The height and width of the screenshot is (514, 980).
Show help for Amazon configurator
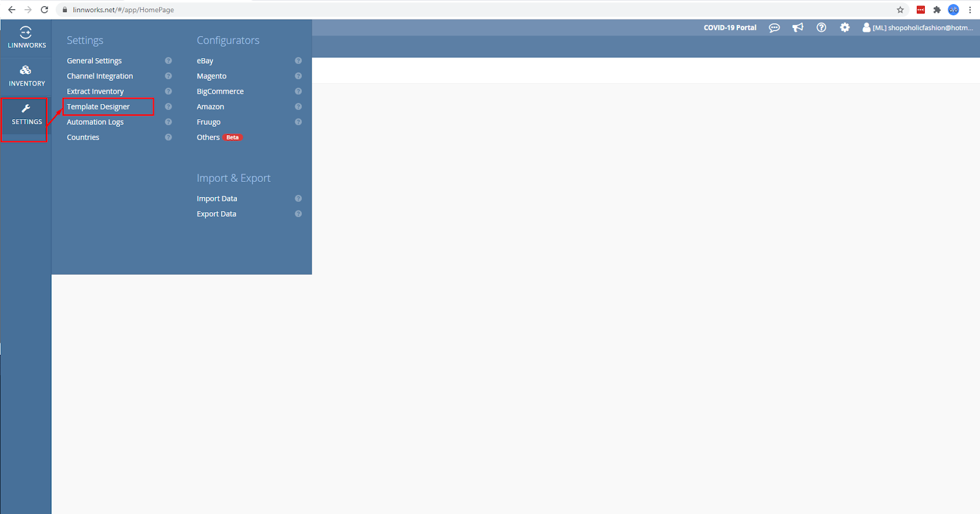pos(298,106)
